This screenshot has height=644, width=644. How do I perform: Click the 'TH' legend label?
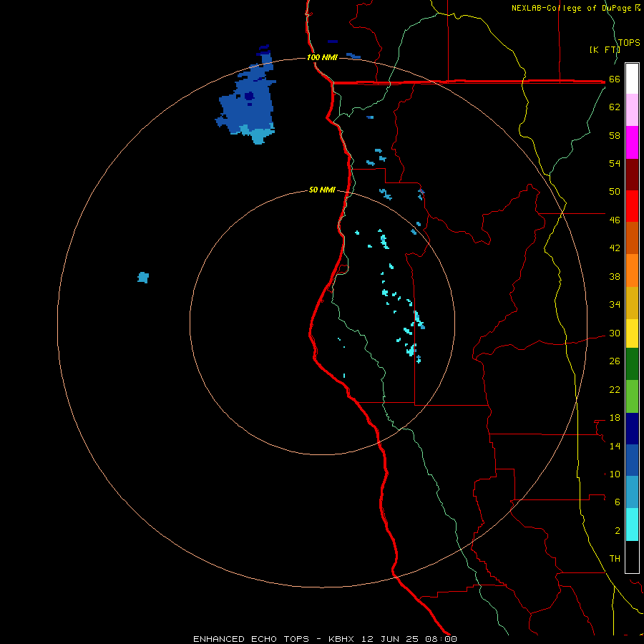[x=615, y=559]
